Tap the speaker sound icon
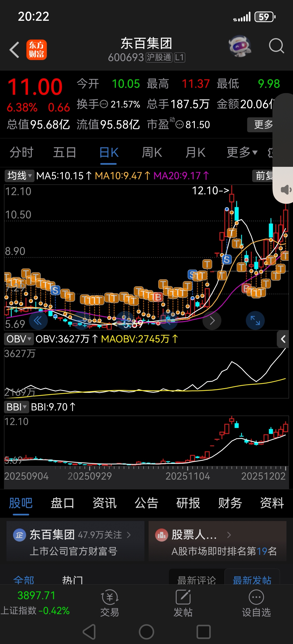The width and height of the screenshot is (293, 644). [286, 190]
